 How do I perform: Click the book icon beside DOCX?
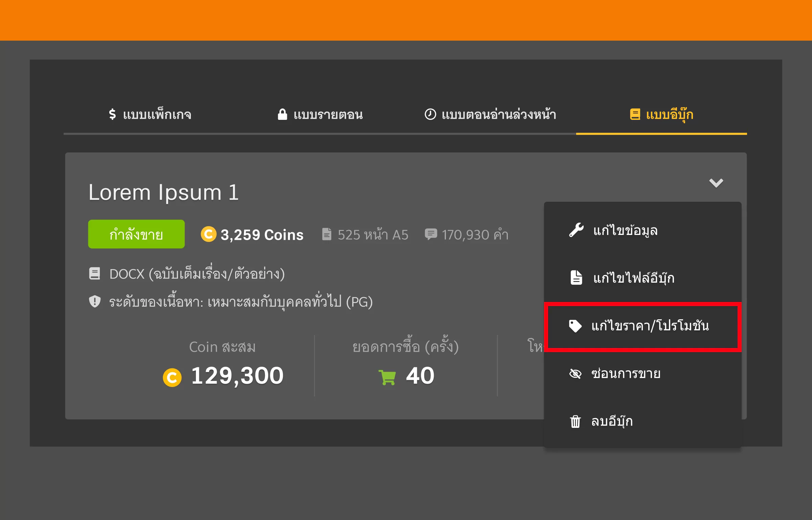pyautogui.click(x=94, y=274)
